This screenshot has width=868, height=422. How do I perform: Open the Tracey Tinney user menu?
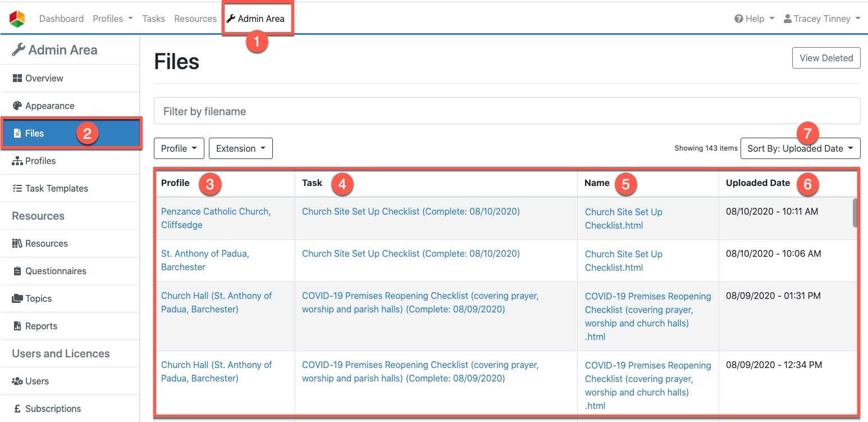(x=821, y=19)
